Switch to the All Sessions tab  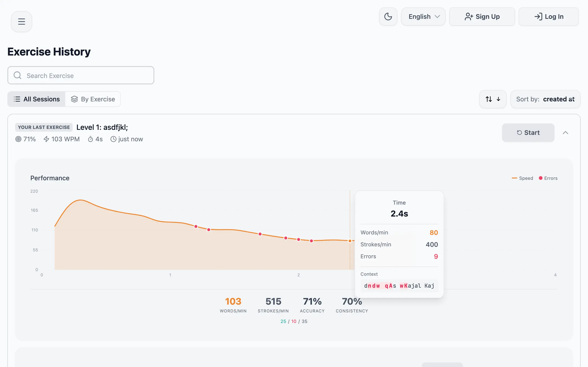pyautogui.click(x=36, y=99)
